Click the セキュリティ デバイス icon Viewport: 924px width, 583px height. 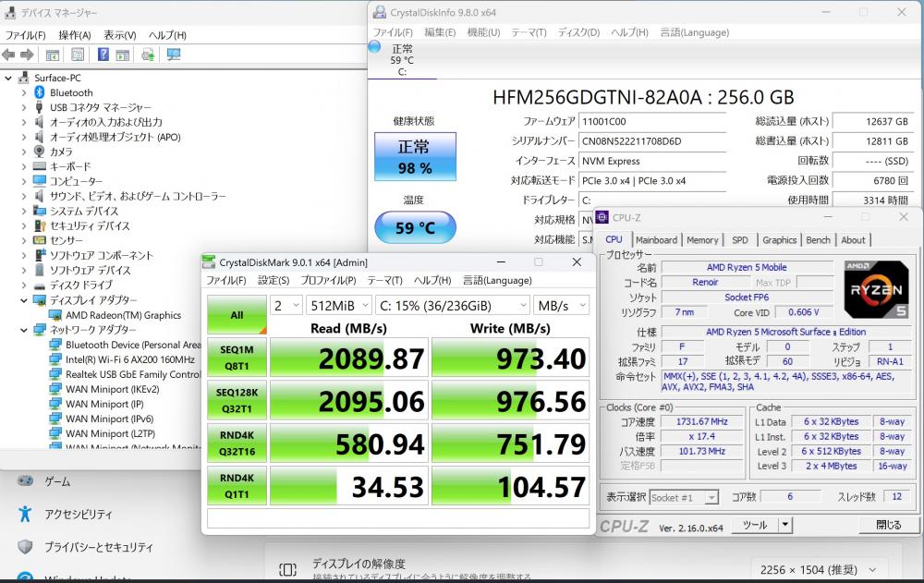pyautogui.click(x=40, y=225)
